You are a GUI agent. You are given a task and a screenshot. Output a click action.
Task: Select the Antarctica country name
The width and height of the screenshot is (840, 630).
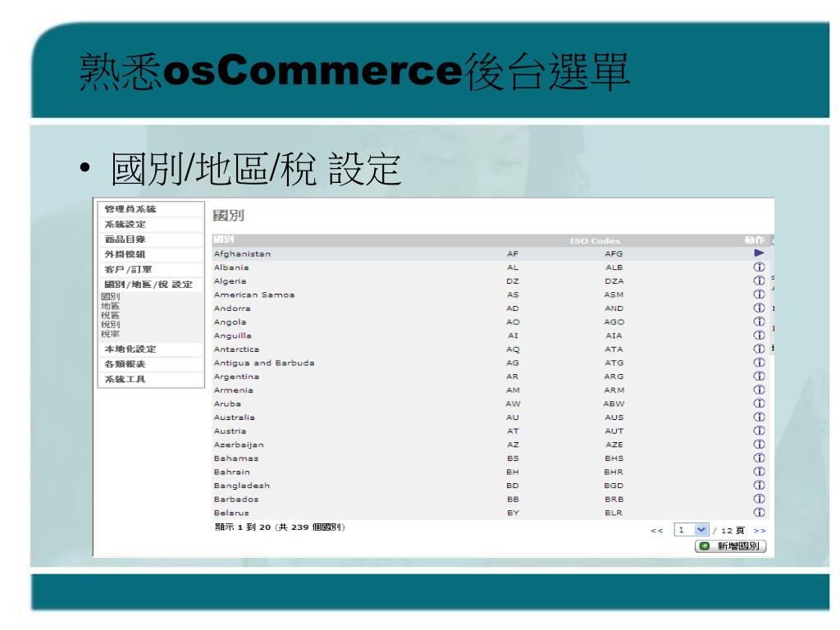click(x=236, y=349)
